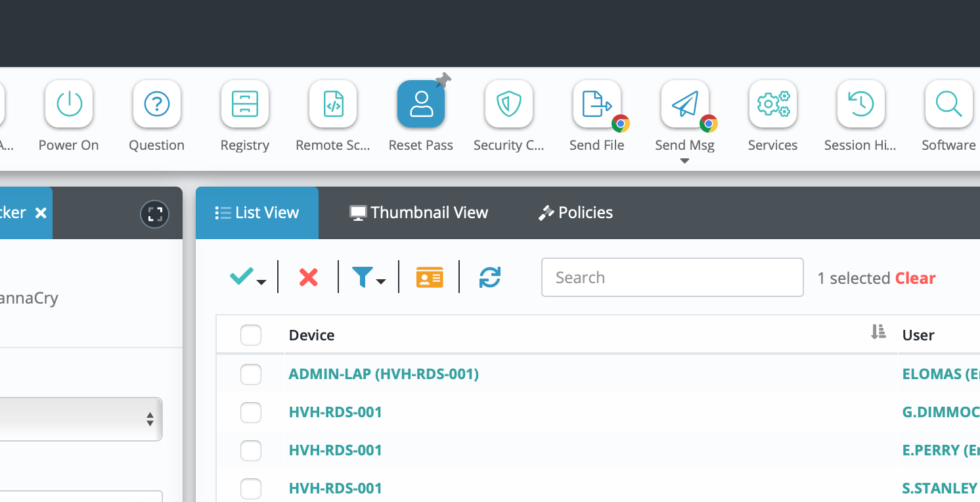Close the tracker tab in left panel

click(x=41, y=213)
